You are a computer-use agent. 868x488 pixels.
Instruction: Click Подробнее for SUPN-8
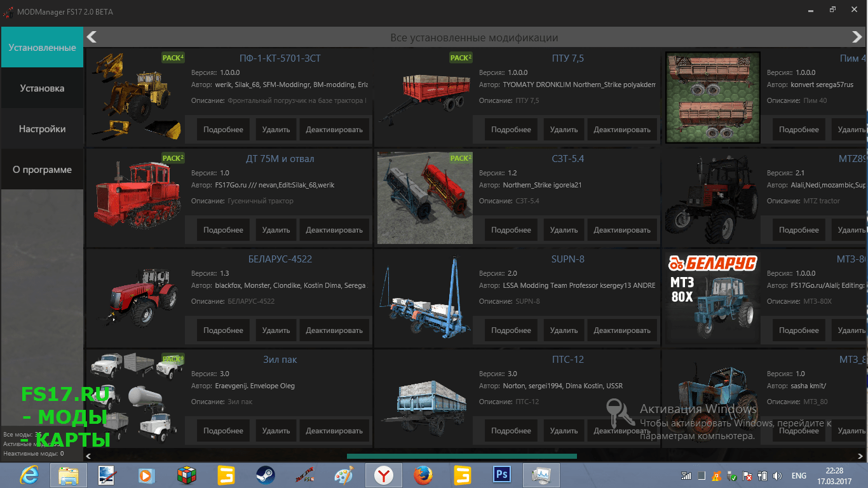click(511, 330)
